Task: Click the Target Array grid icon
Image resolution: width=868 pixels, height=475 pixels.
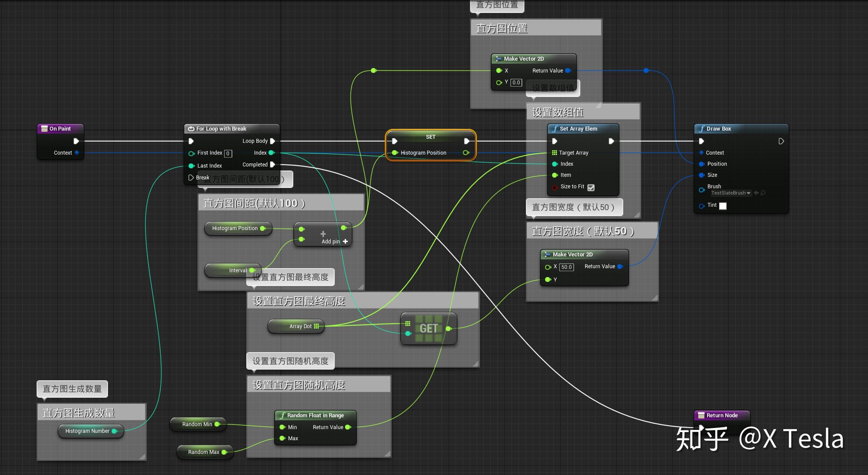Action: [x=554, y=152]
